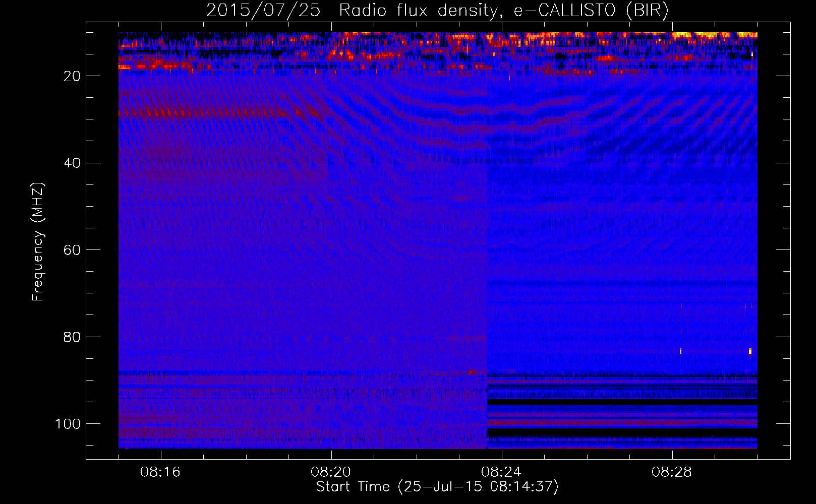Image resolution: width=816 pixels, height=504 pixels.
Task: Click the 20 MHz frequency tick label
Action: (x=72, y=76)
